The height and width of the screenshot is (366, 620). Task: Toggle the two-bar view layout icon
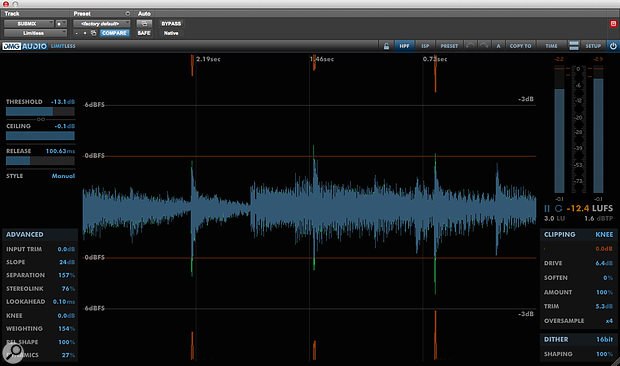pos(574,46)
